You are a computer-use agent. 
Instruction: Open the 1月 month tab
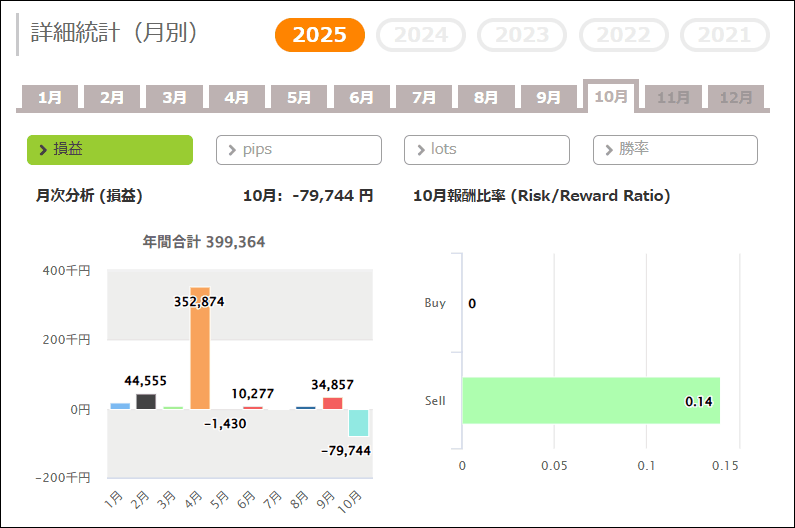[x=50, y=98]
